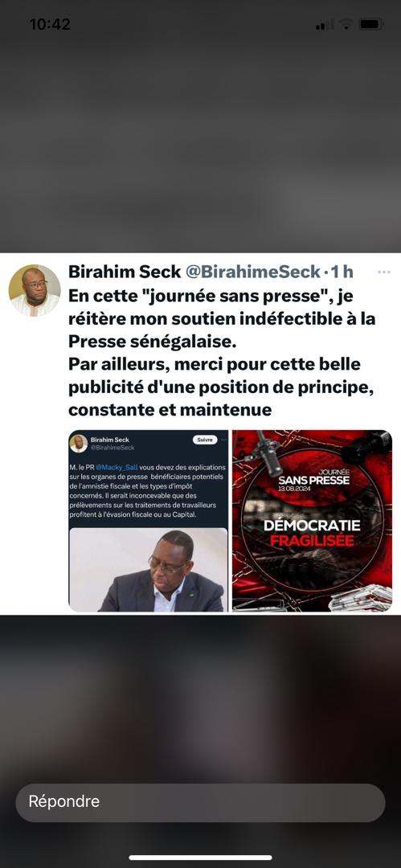Open the @BirahimeSeck handle link
Image resolution: width=401 pixels, height=868 pixels.
[x=252, y=272]
